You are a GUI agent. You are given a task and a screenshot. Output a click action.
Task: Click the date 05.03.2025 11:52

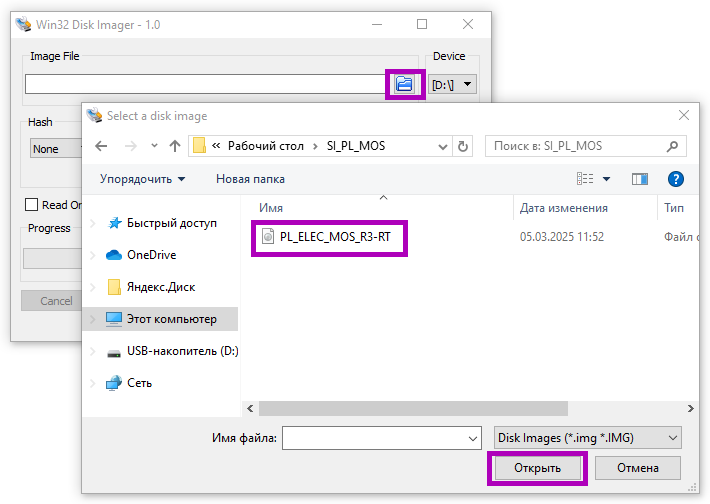click(x=561, y=237)
